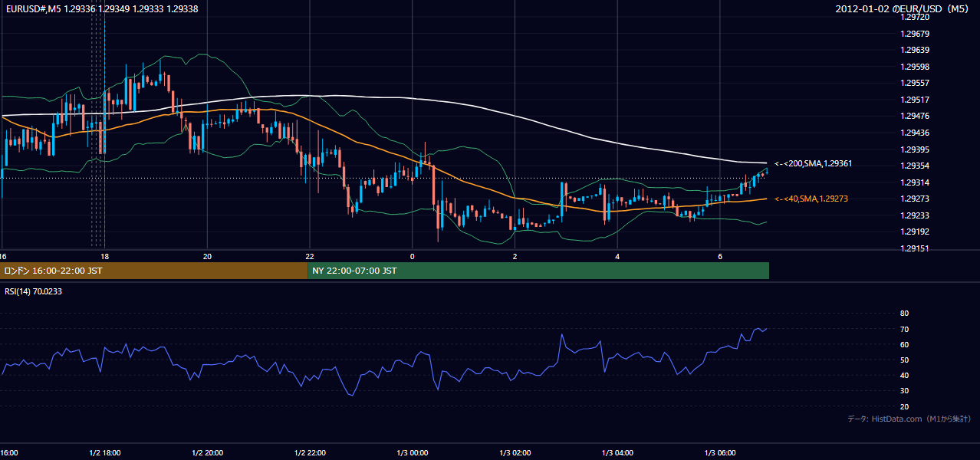This screenshot has height=460, width=980.
Task: Click price level 1.29517 on the scale
Action: (x=915, y=100)
